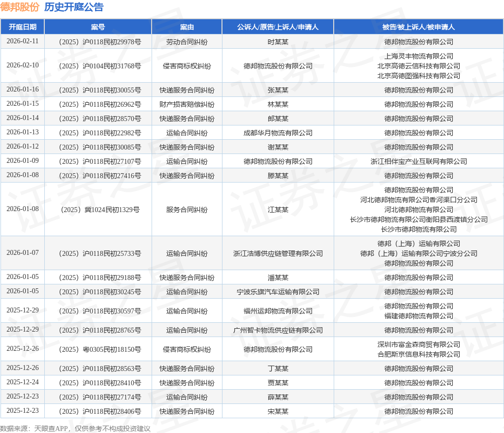Click the 德邦股份 title text

click(20, 7)
